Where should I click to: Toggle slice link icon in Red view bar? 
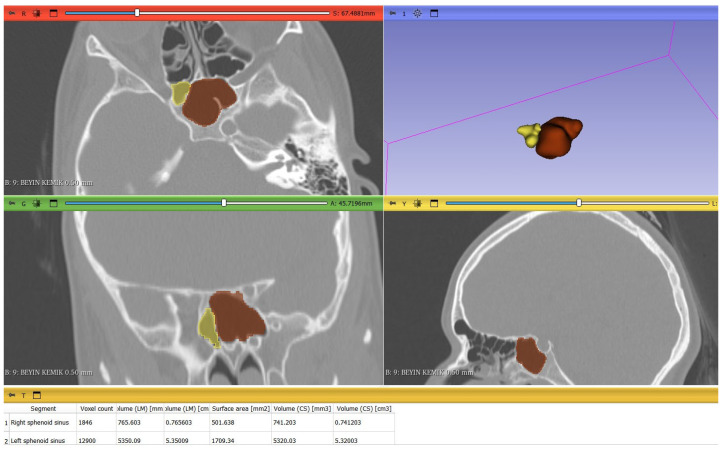(x=37, y=13)
